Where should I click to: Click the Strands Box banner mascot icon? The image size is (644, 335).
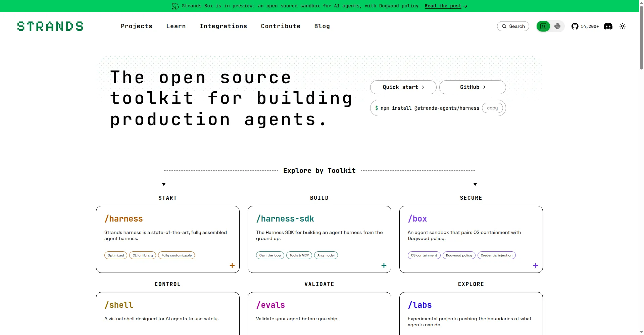(175, 6)
